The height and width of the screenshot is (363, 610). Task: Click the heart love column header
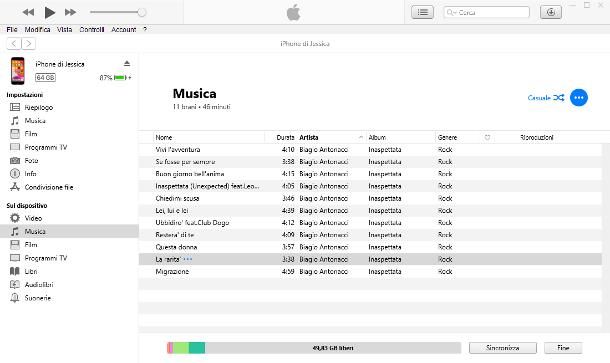click(x=487, y=137)
